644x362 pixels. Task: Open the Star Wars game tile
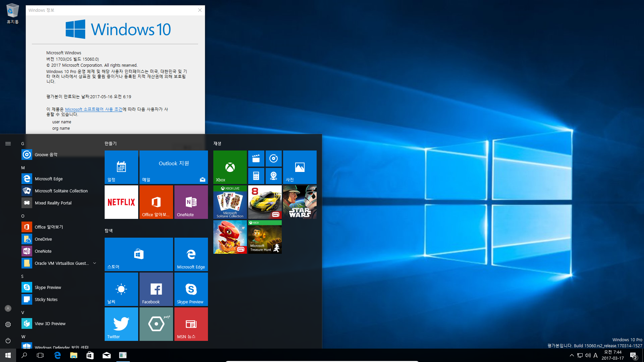tap(300, 202)
